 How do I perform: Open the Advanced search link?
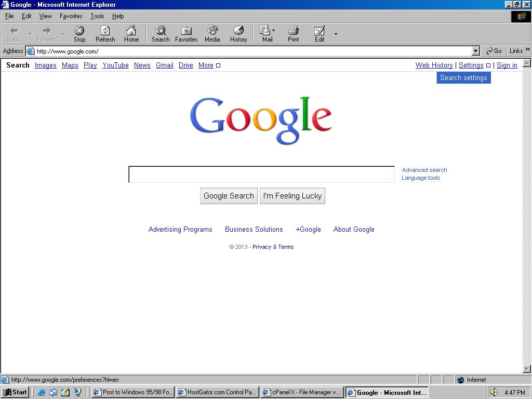tap(424, 170)
